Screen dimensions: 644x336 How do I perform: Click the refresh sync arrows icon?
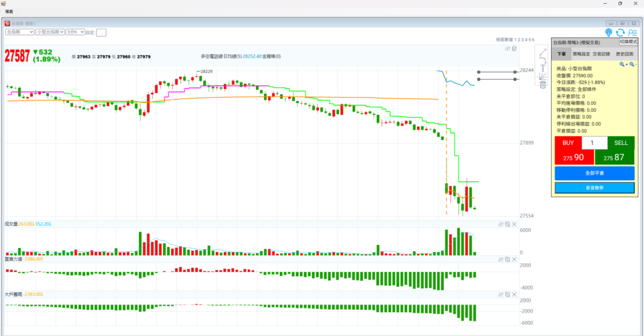point(620,32)
